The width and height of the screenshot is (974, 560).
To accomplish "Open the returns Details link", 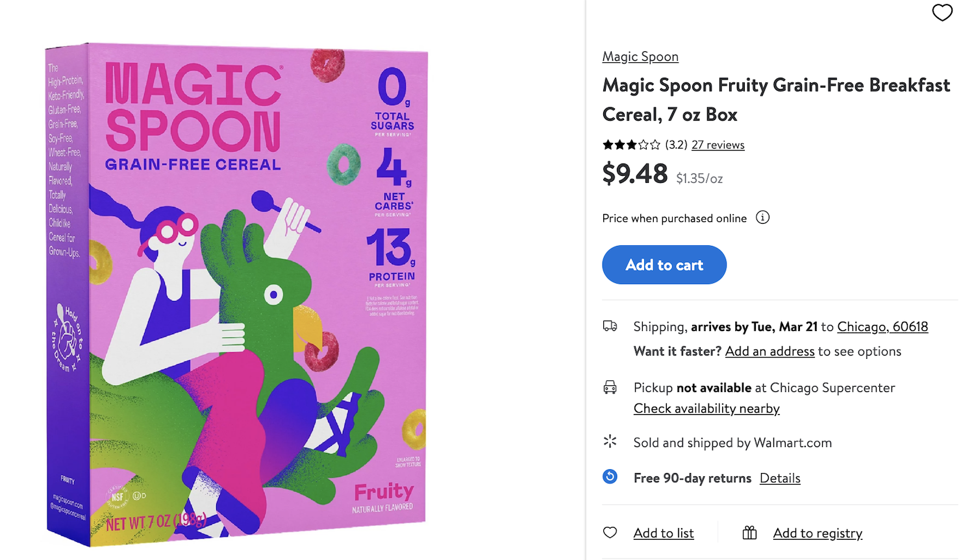I will (x=780, y=478).
